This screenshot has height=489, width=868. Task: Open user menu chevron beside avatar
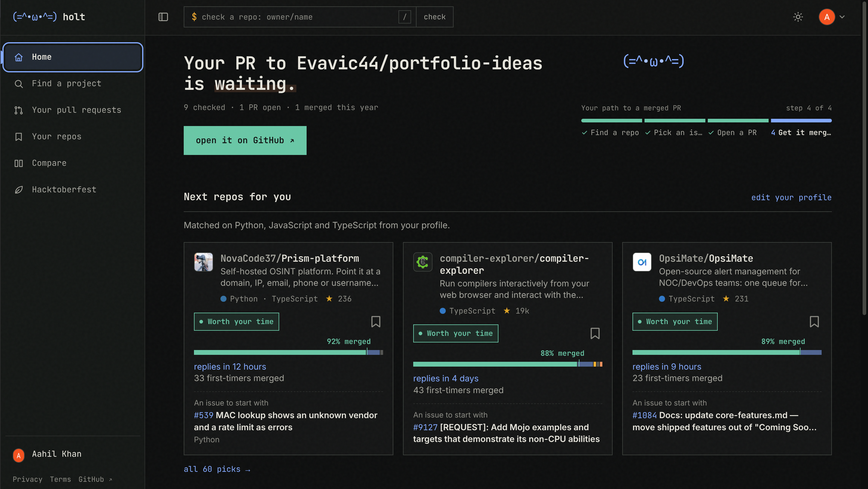pyautogui.click(x=842, y=17)
